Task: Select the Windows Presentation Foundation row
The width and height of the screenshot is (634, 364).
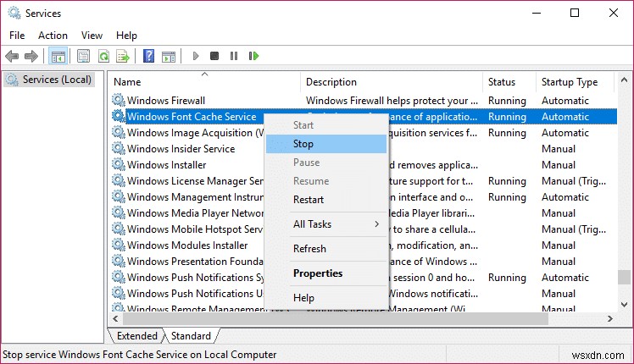Action: tap(363, 262)
